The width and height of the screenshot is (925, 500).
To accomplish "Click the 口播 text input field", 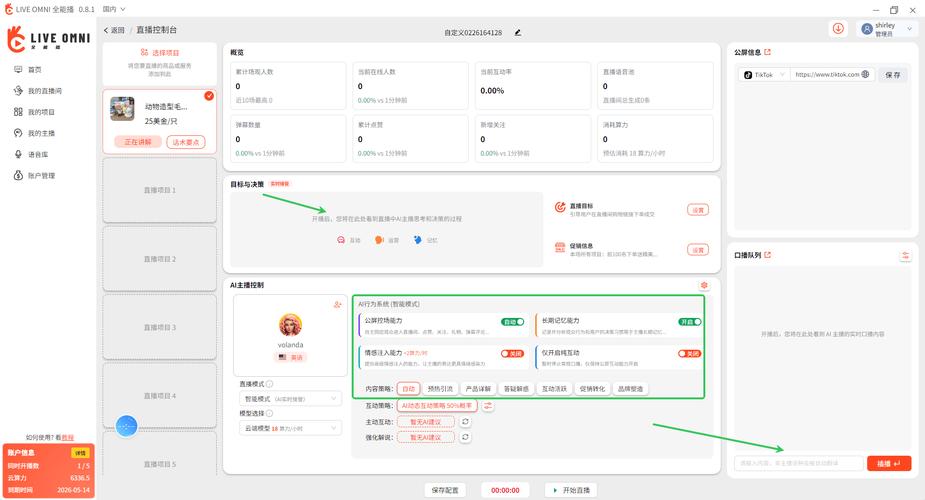I will (x=800, y=463).
